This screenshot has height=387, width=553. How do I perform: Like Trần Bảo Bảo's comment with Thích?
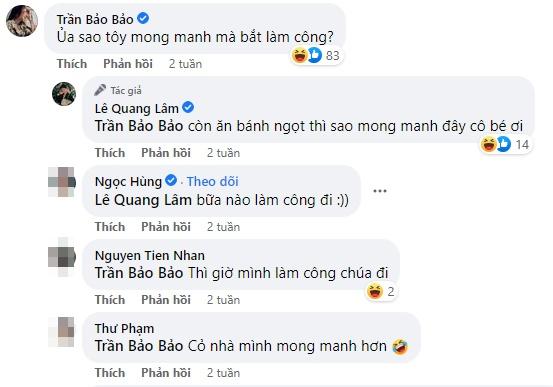point(72,64)
